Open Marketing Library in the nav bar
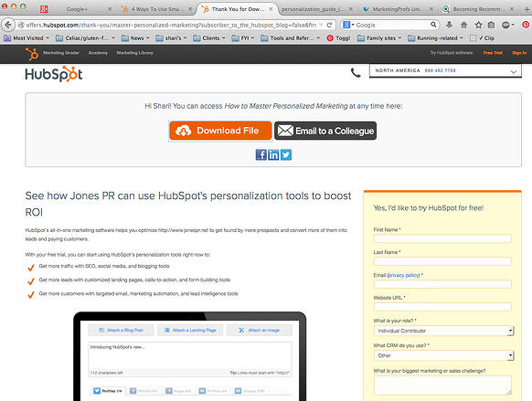 click(134, 53)
